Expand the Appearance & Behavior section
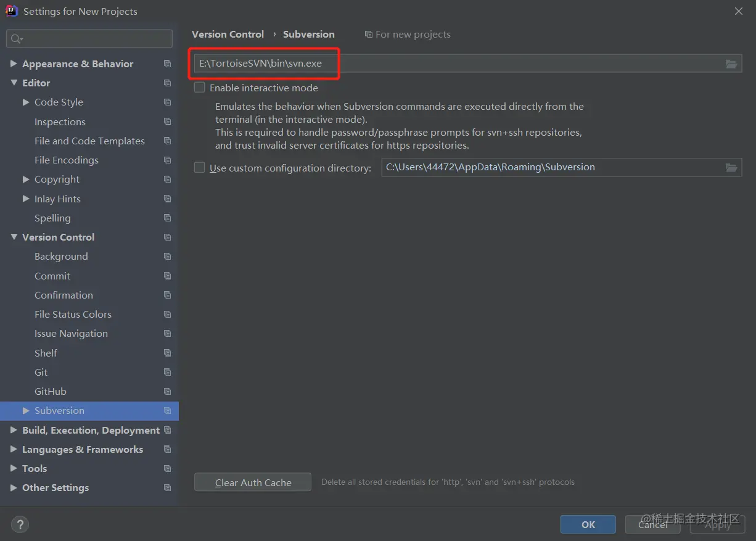This screenshot has height=541, width=756. [14, 64]
